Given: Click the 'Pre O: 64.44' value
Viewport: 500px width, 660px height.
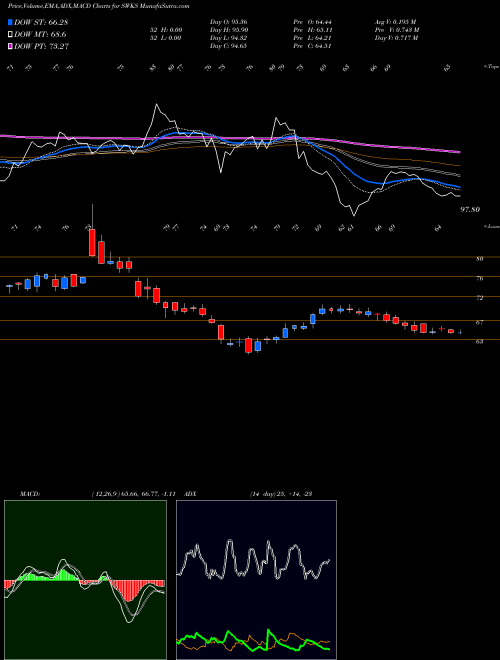Looking at the screenshot, I should pyautogui.click(x=314, y=22).
